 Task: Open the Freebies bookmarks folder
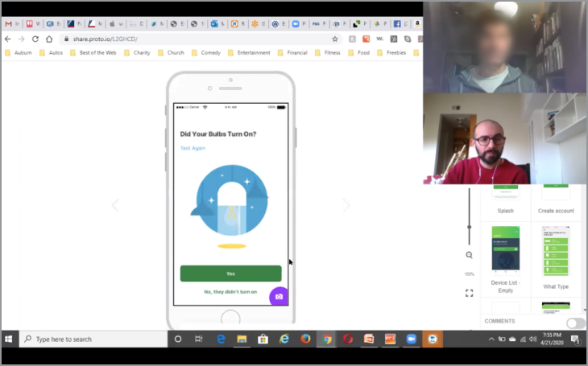391,53
